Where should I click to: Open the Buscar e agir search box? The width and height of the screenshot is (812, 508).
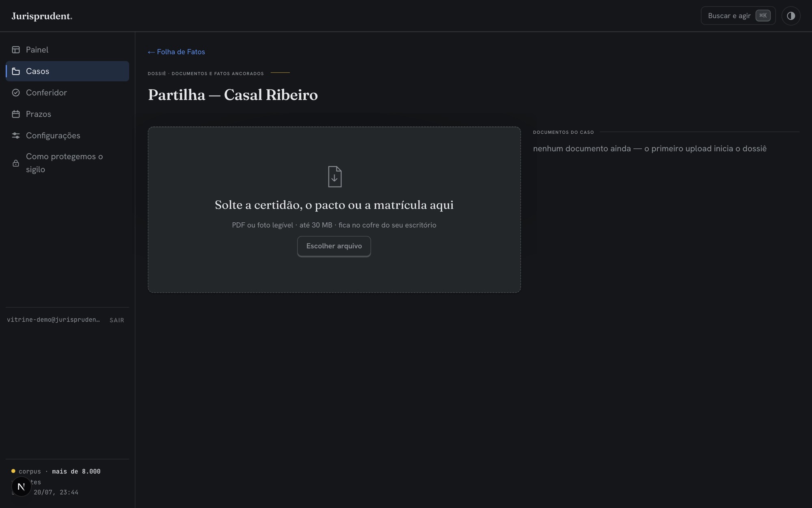(738, 16)
